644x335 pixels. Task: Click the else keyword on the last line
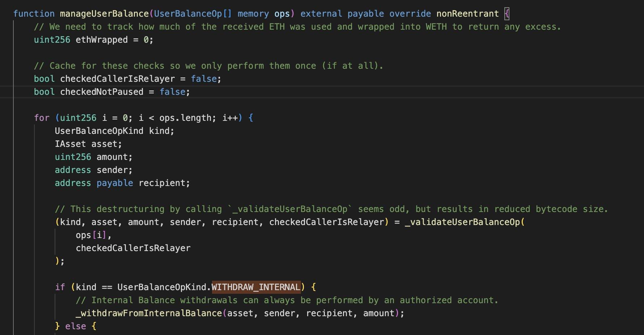tap(76, 326)
